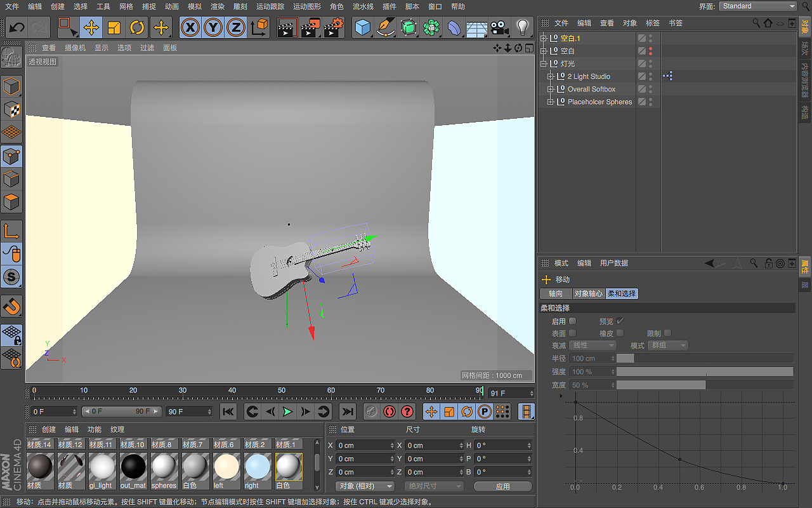Click the home icon in object manager
The image size is (812, 508).
(x=768, y=23)
